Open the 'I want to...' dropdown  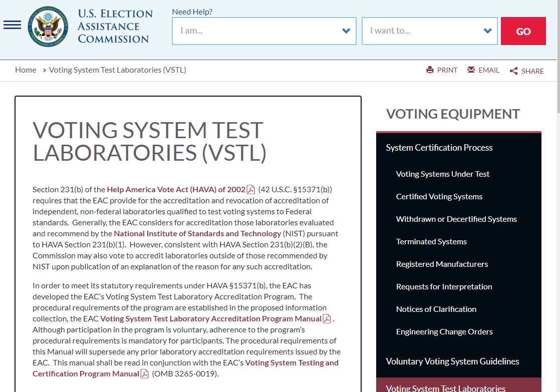[429, 31]
